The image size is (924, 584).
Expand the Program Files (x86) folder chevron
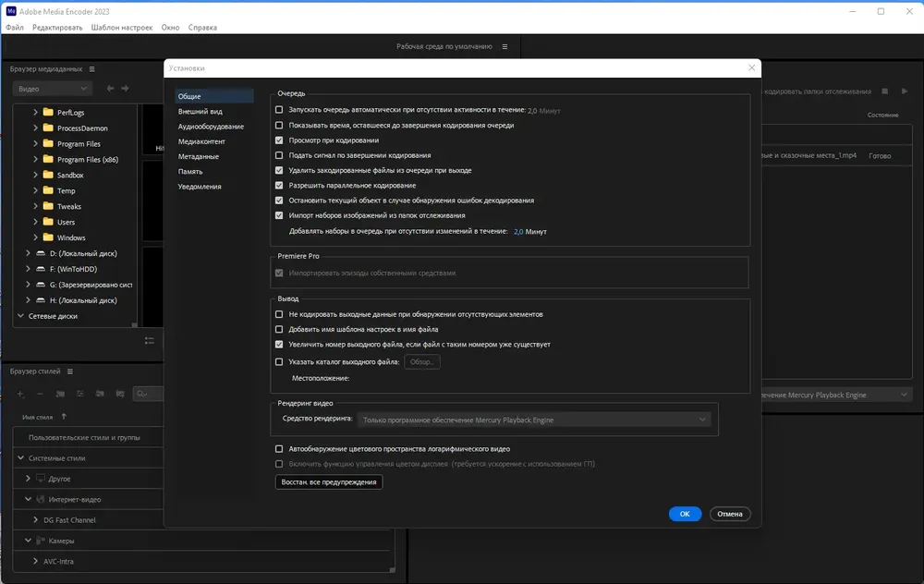point(35,159)
